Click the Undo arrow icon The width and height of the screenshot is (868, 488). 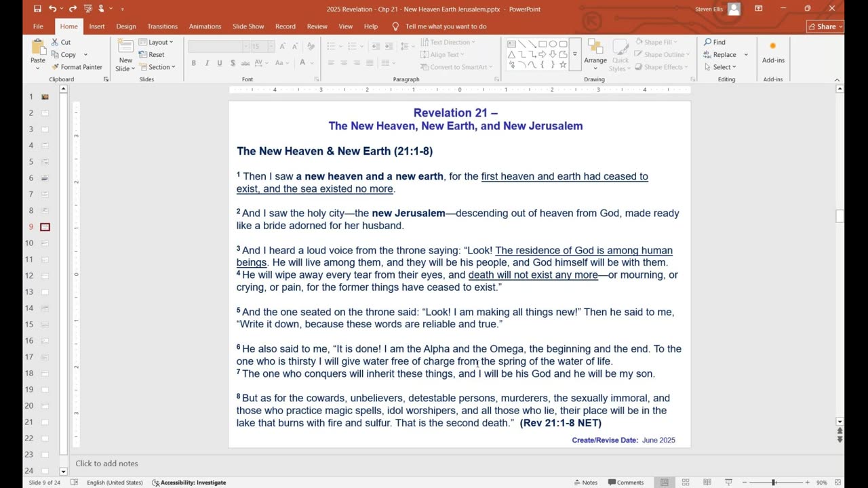(53, 9)
